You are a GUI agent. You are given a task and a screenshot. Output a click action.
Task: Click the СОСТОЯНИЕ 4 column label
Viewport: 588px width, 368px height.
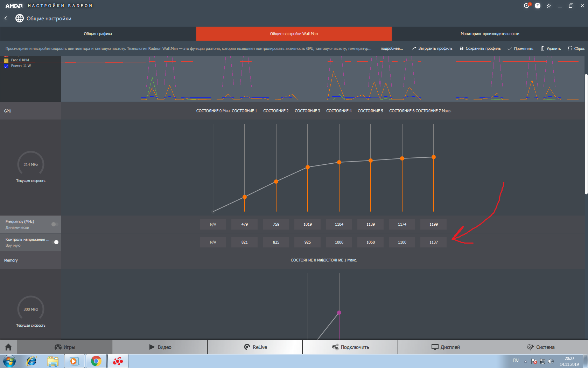coord(339,111)
